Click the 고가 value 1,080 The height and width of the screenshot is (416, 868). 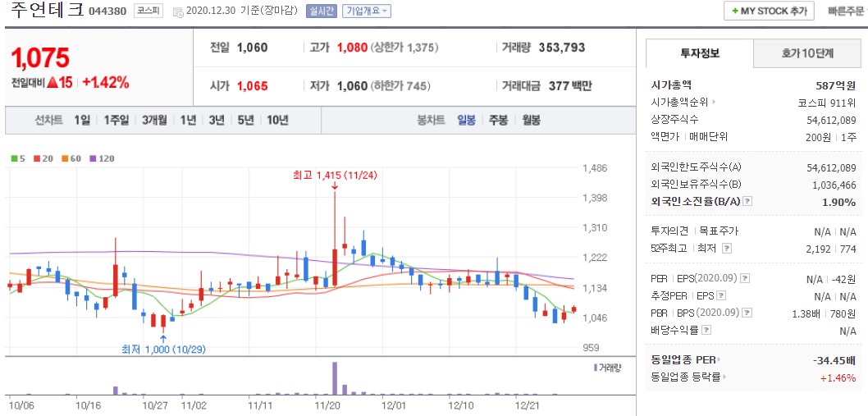pos(352,48)
